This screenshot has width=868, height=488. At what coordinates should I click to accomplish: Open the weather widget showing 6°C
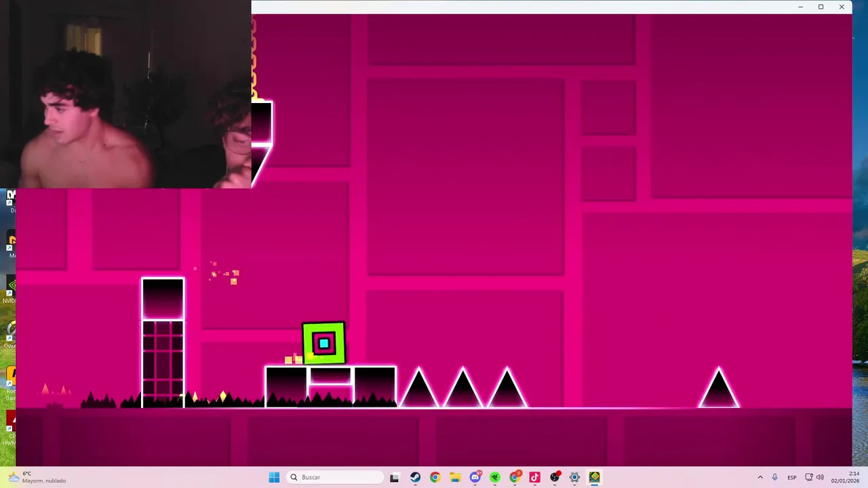click(38, 477)
